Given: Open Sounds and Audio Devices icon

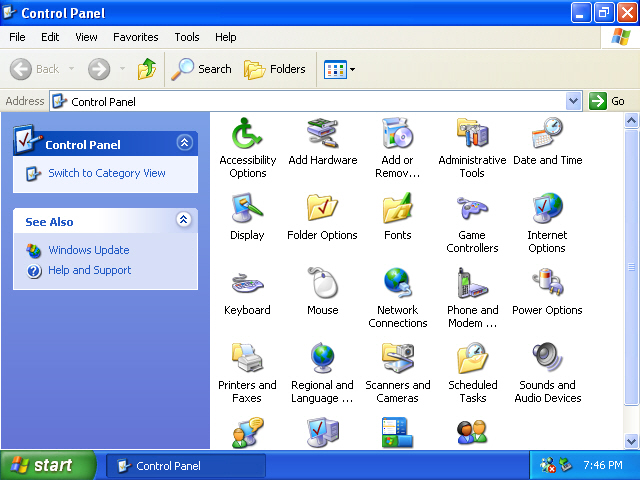Looking at the screenshot, I should 547,358.
